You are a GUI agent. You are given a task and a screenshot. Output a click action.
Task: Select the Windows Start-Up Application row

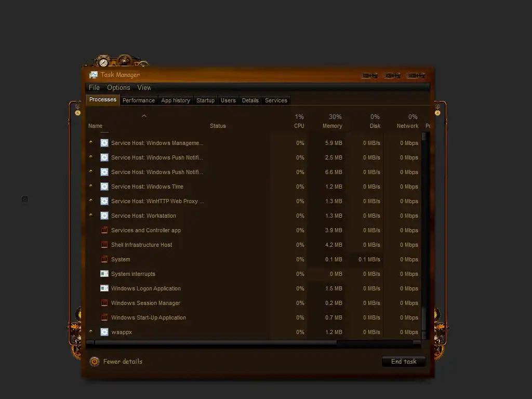coord(254,317)
